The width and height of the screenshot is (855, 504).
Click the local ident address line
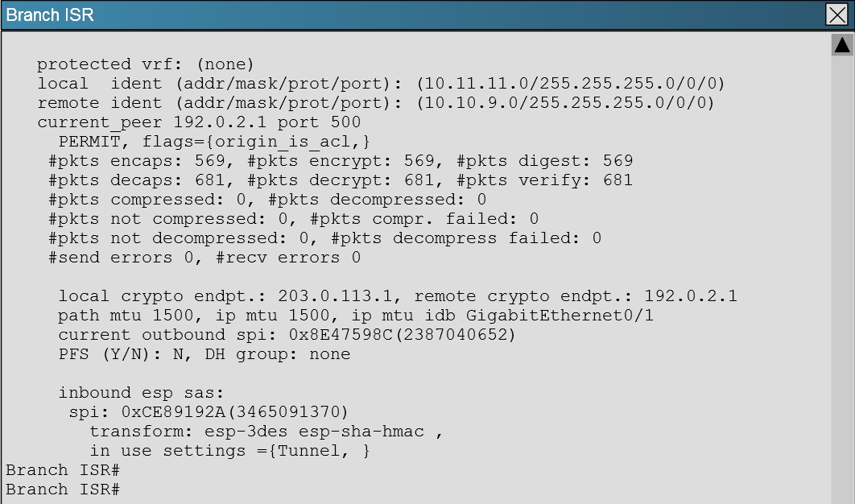(x=381, y=84)
